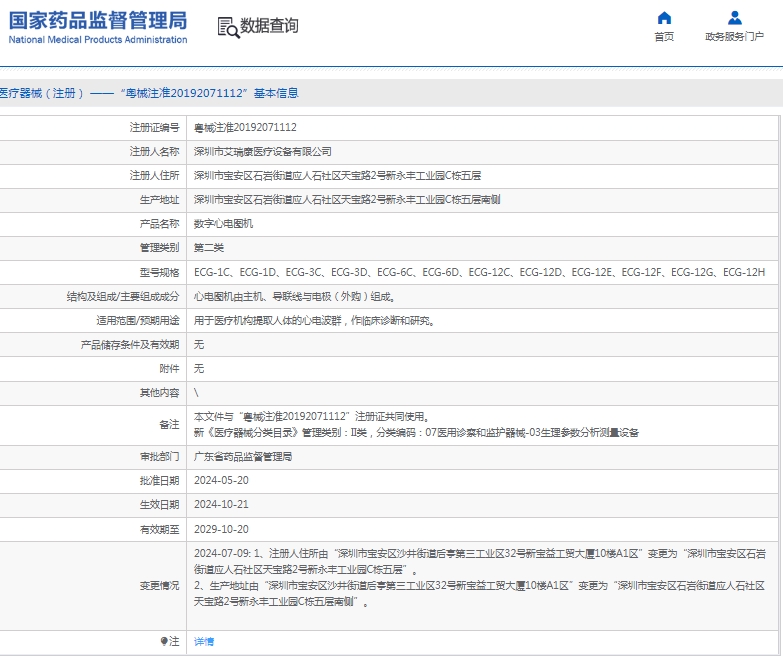
Task: Click the backslash value in 其他内容 row
Action: 196,392
